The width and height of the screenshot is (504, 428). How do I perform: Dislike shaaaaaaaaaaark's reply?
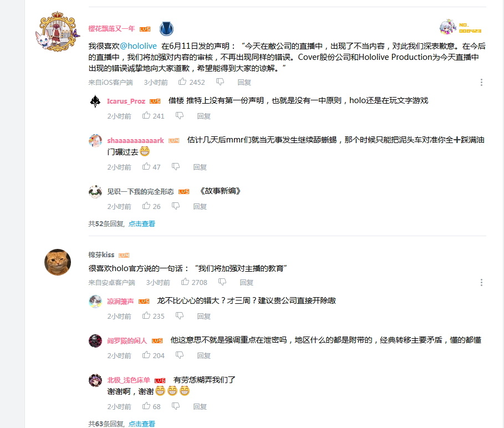pyautogui.click(x=176, y=166)
